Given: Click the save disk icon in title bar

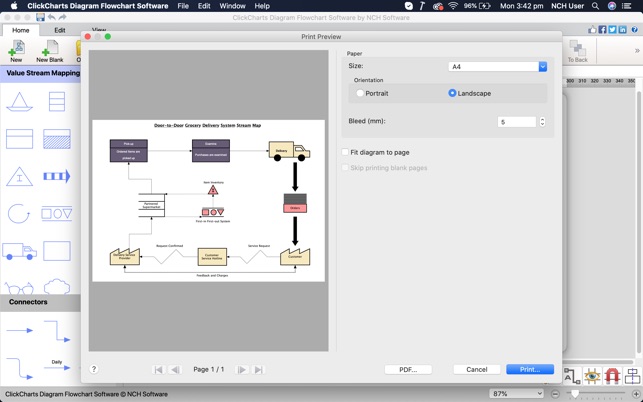Looking at the screenshot, I should point(40,17).
